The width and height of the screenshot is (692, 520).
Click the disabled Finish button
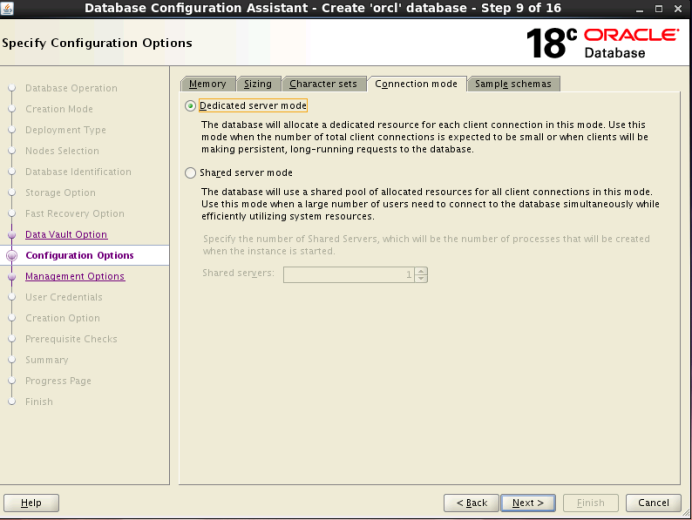tap(590, 503)
